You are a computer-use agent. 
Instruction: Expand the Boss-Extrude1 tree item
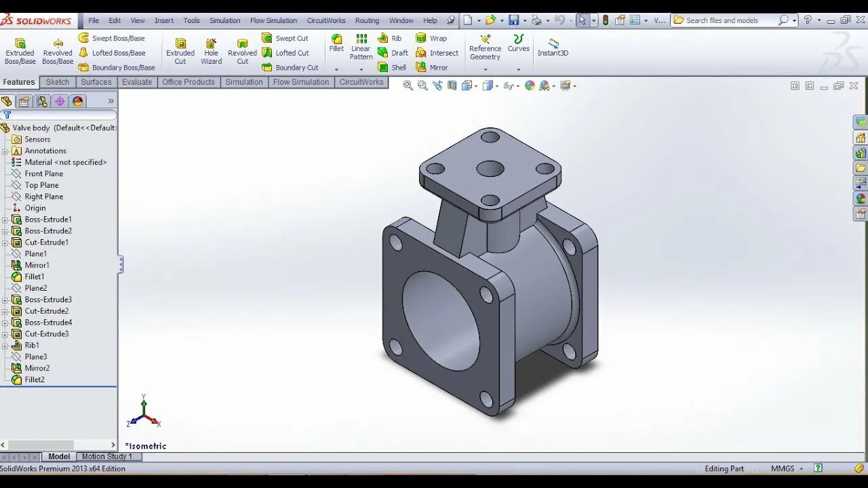tap(5, 219)
